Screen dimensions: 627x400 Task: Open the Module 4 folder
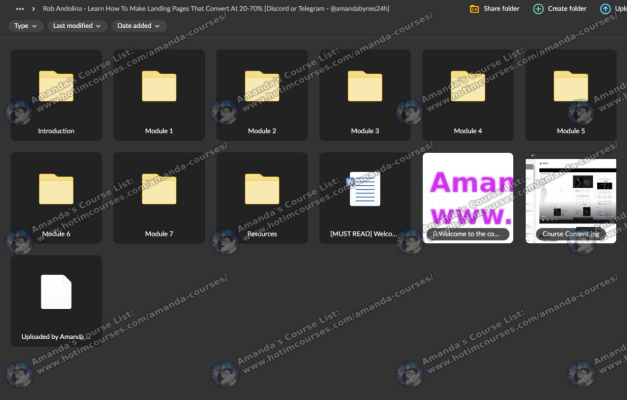point(468,95)
